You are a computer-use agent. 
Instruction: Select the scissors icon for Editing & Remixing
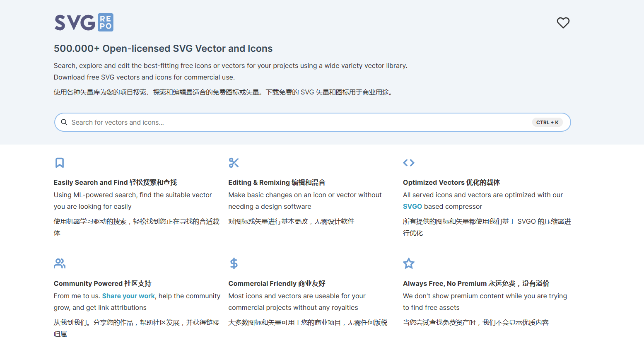click(234, 163)
